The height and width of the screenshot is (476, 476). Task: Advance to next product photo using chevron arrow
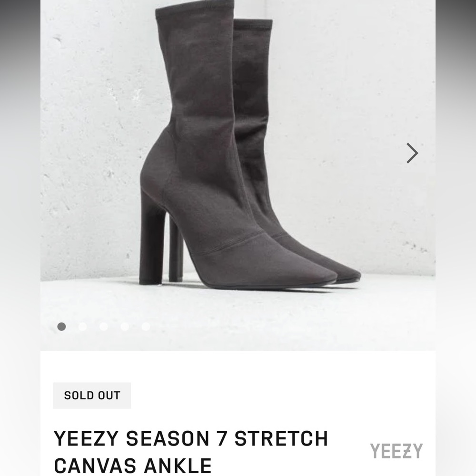pos(412,153)
